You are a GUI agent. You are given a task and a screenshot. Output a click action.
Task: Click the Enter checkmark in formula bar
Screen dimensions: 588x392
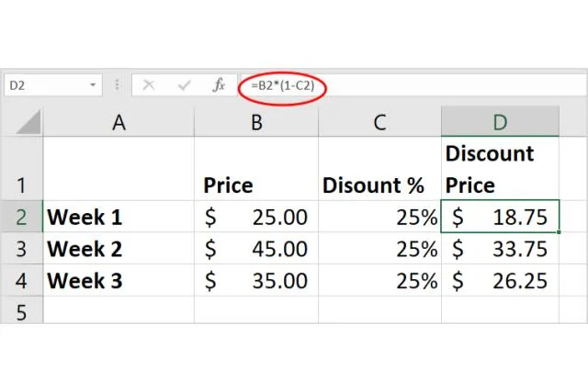click(x=184, y=85)
